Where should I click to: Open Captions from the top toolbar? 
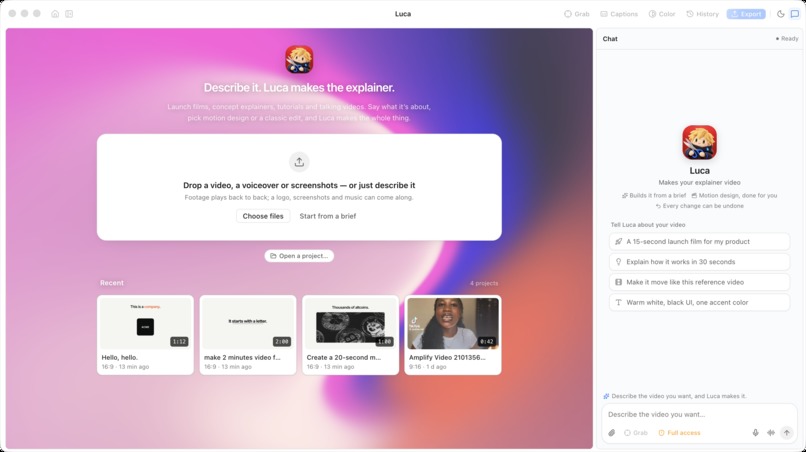(619, 14)
